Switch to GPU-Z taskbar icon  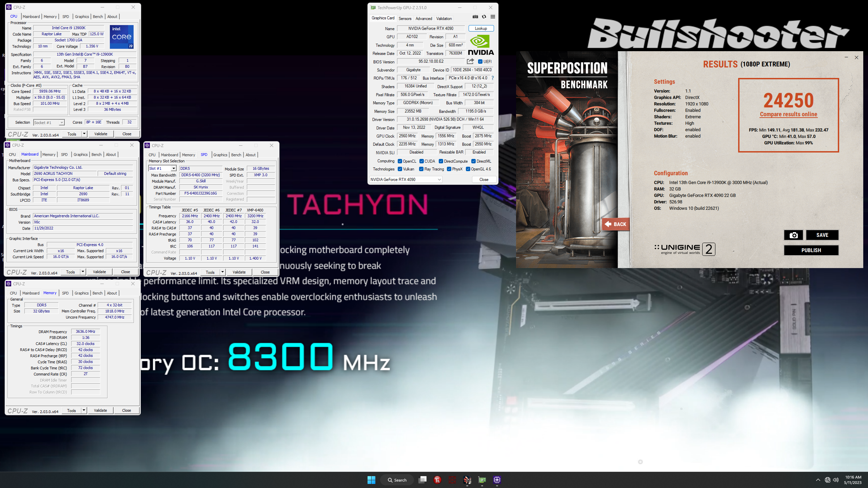click(x=482, y=480)
